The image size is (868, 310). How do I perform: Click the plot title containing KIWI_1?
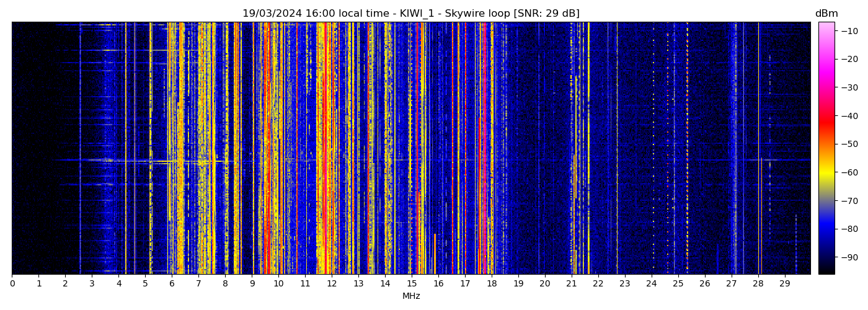coord(410,14)
